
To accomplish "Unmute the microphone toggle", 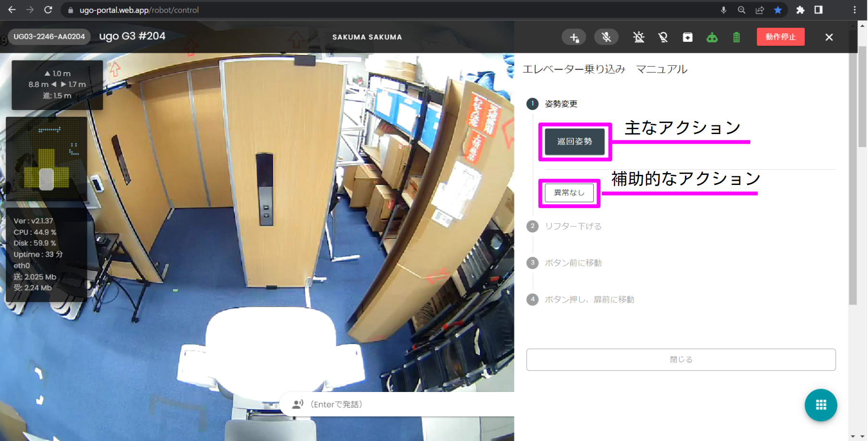I will (x=606, y=37).
